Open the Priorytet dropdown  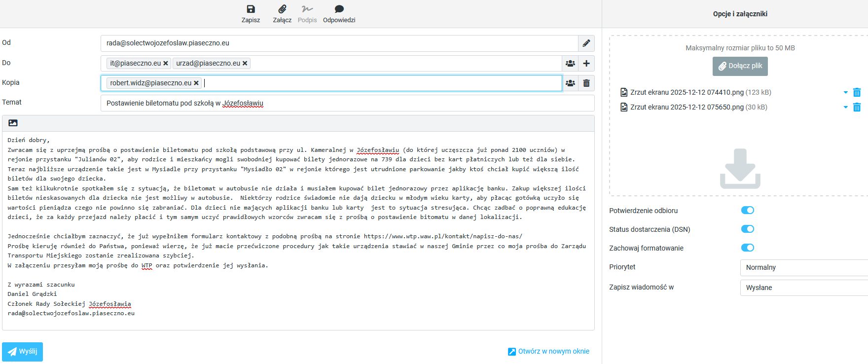click(803, 267)
